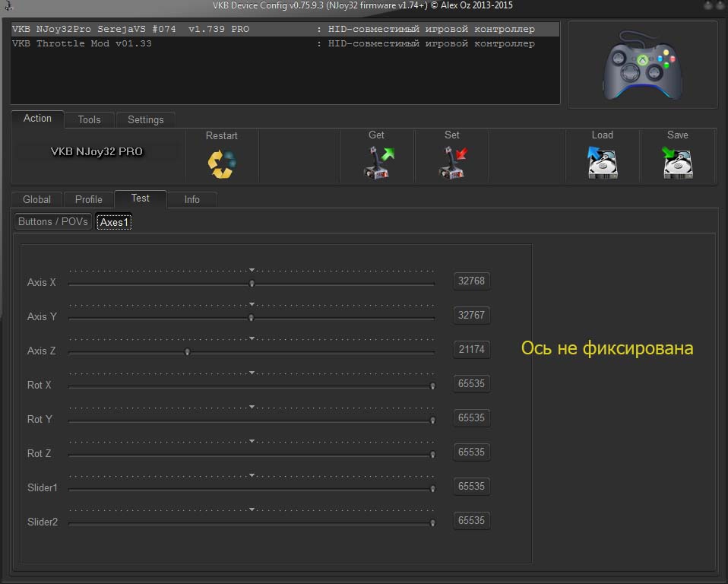Image resolution: width=728 pixels, height=584 pixels.
Task: Select the Axes1 subtab
Action: coord(114,222)
